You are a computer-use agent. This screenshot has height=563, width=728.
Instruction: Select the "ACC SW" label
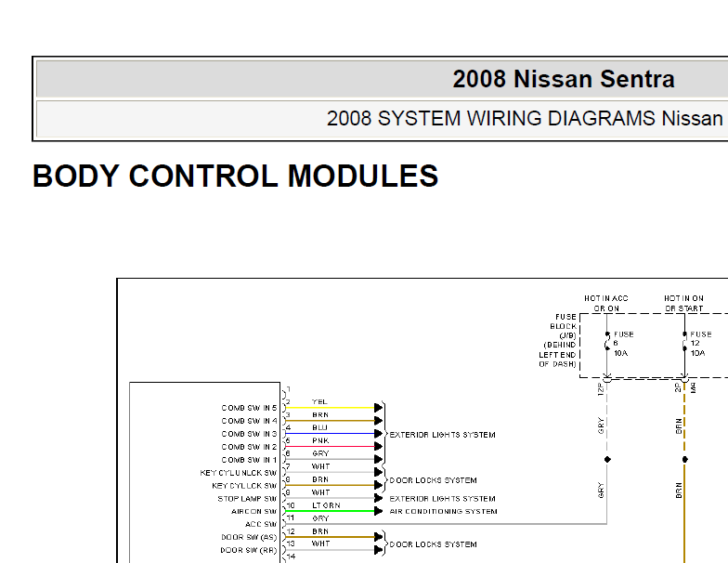coord(261,524)
